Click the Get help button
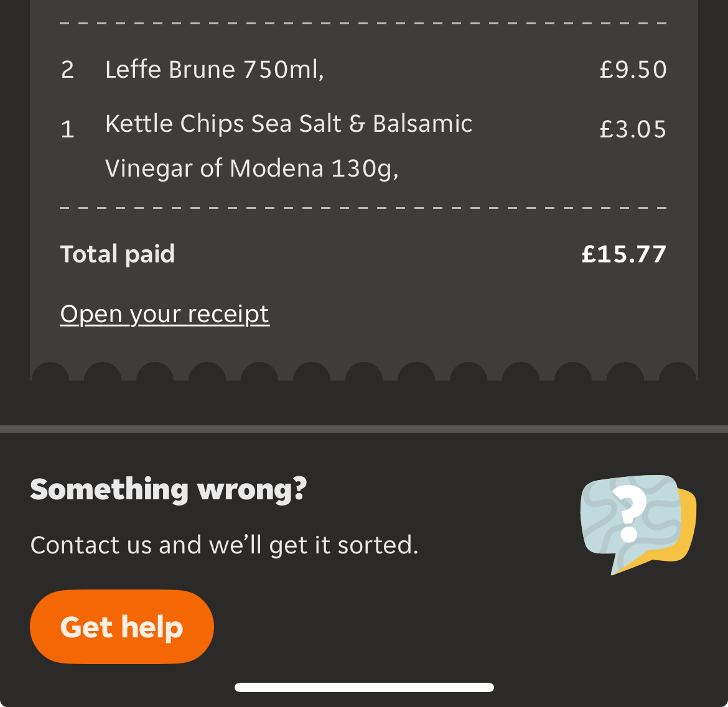This screenshot has width=728, height=707. 121,627
